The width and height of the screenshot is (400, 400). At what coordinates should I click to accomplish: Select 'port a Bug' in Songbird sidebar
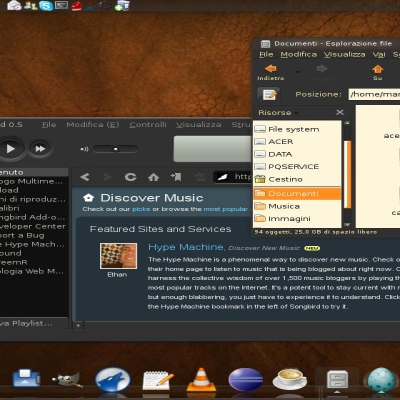point(22,235)
